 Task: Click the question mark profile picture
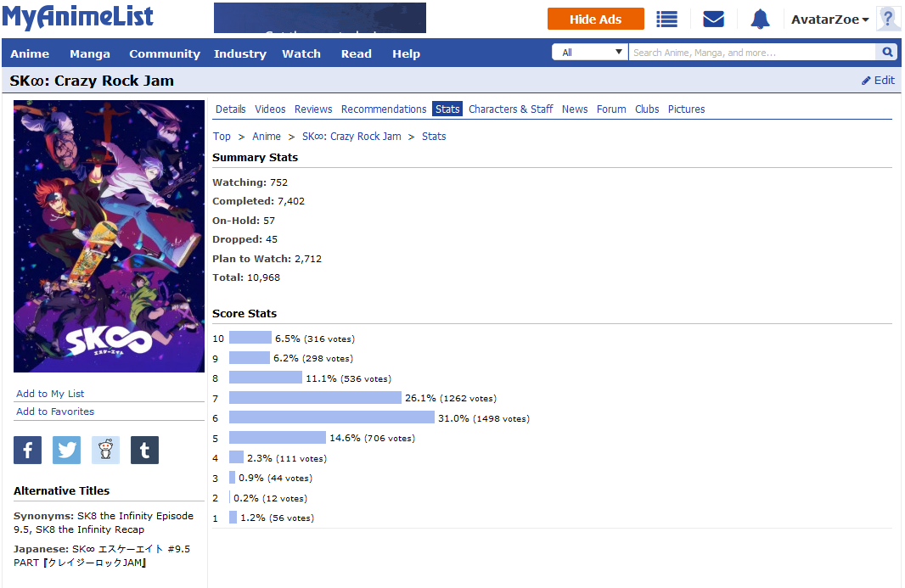tap(888, 19)
